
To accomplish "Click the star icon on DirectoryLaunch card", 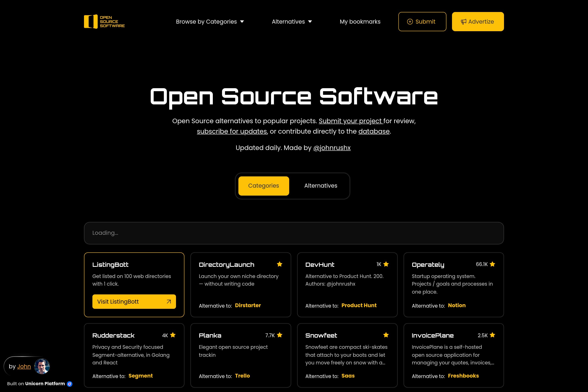I will click(280, 264).
